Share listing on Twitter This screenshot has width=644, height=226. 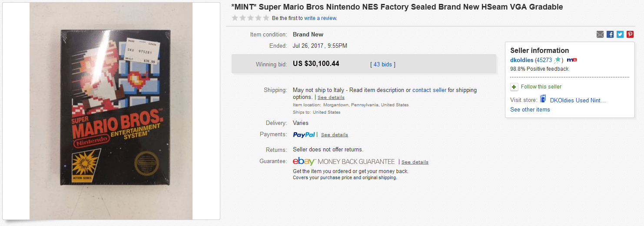click(x=620, y=35)
